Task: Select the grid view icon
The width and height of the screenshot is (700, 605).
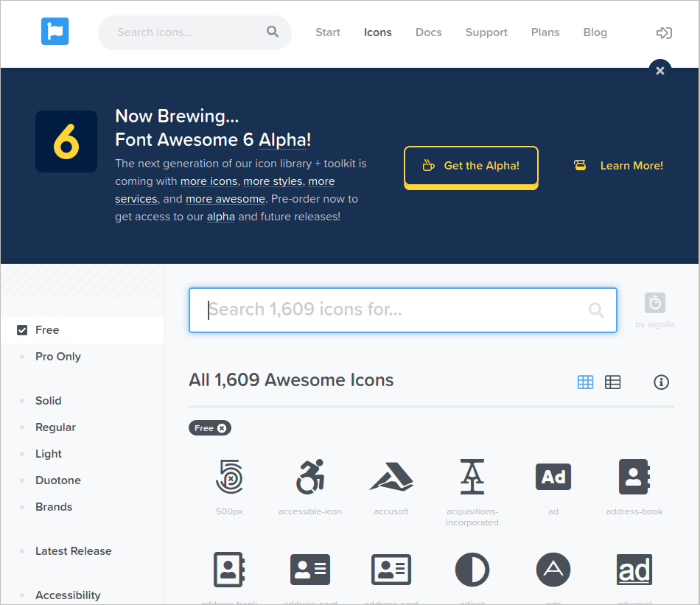Action: point(585,382)
